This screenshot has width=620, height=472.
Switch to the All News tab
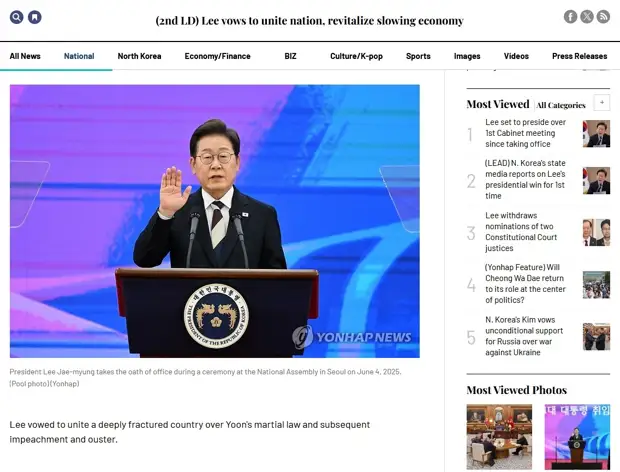click(25, 56)
